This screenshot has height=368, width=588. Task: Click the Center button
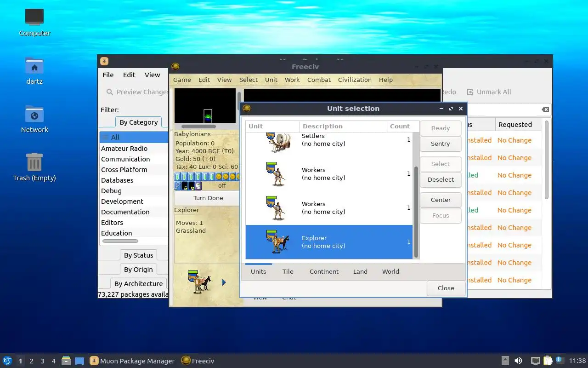point(441,200)
